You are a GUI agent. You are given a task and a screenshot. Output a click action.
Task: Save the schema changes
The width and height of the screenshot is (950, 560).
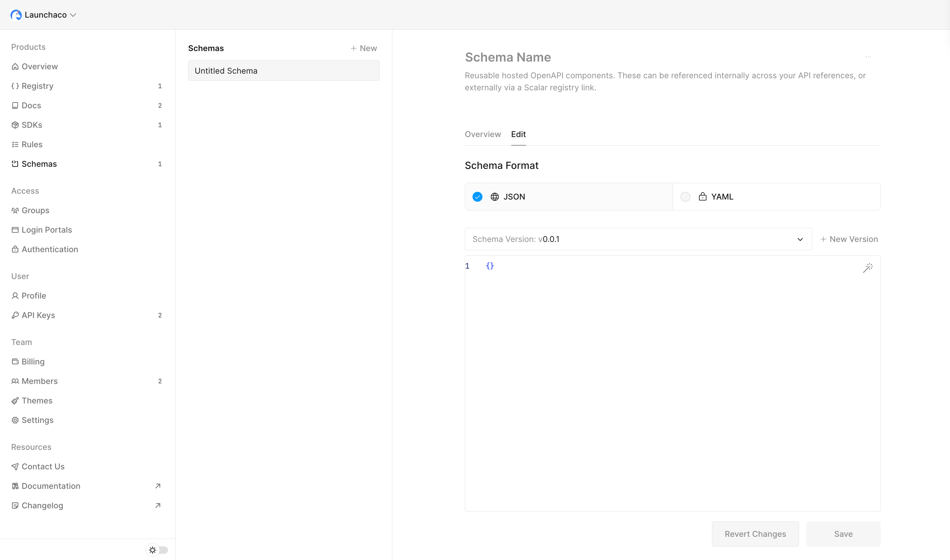(x=843, y=534)
